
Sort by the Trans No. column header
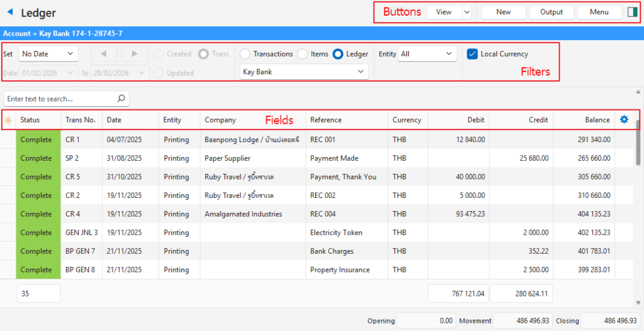[x=81, y=120]
